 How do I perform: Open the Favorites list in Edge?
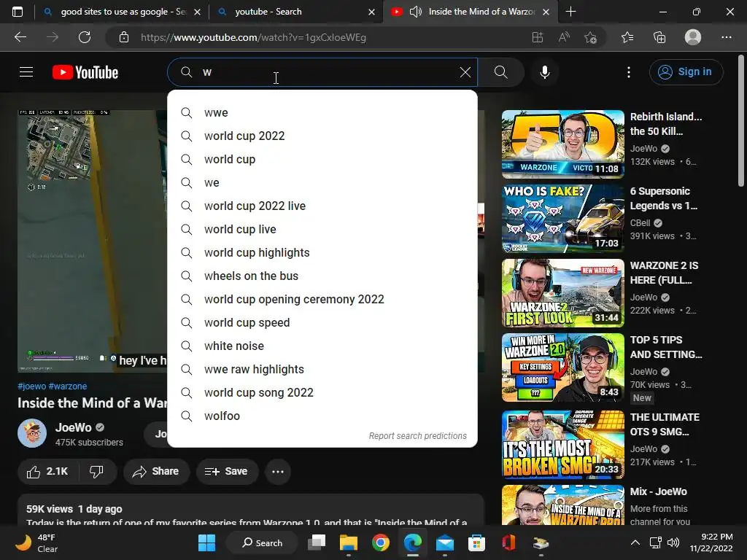627,37
